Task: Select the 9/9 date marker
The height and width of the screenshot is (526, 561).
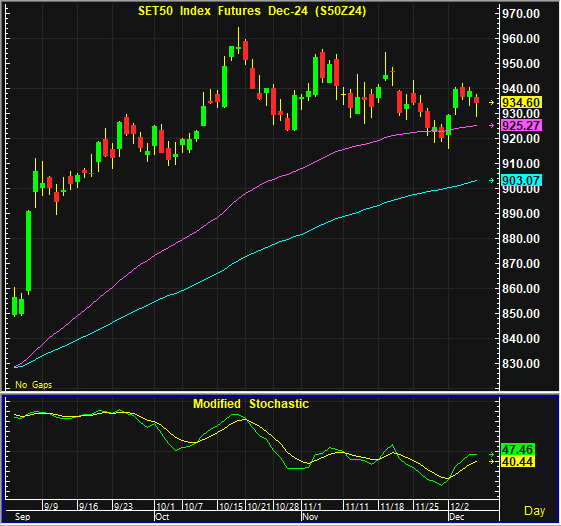Action: coord(51,506)
